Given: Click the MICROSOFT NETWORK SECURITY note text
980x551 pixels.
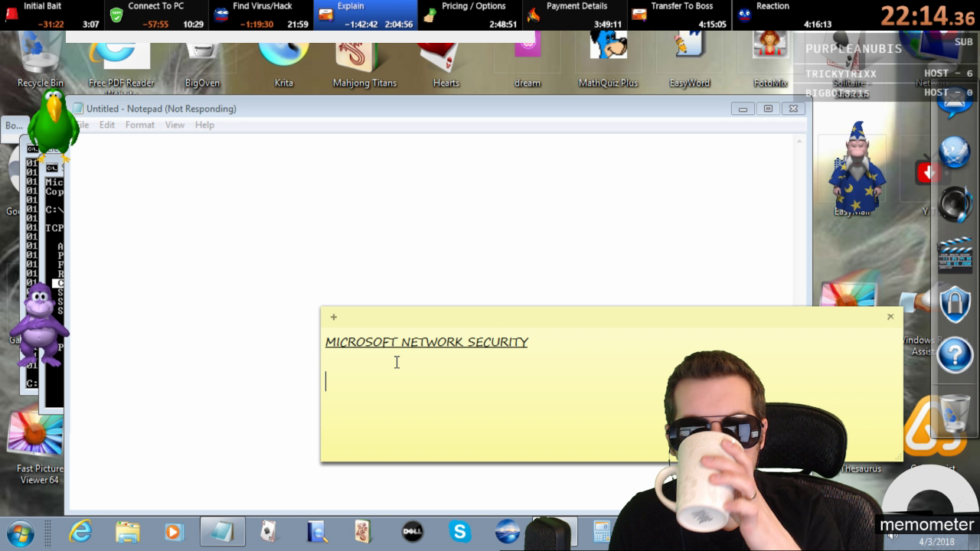Looking at the screenshot, I should (426, 342).
